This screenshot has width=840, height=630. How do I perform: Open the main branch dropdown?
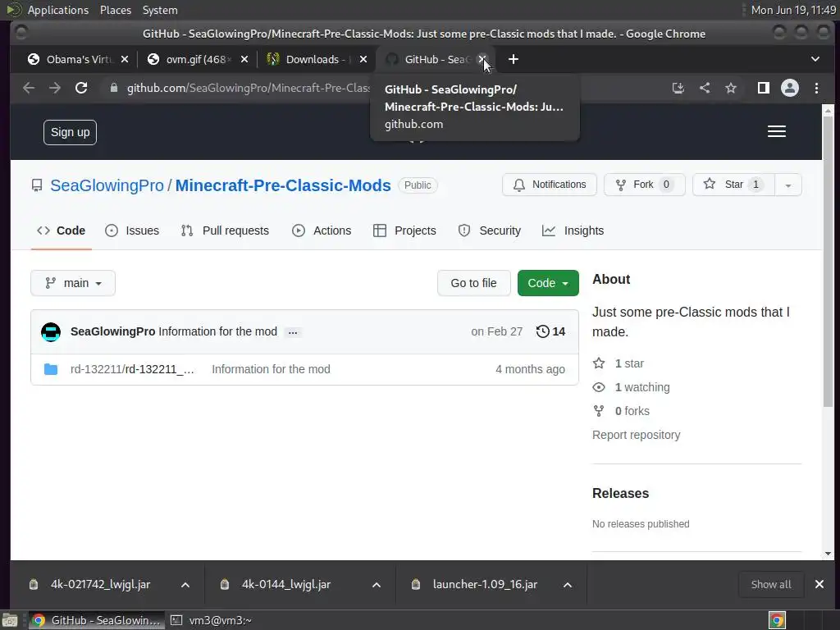pos(73,283)
